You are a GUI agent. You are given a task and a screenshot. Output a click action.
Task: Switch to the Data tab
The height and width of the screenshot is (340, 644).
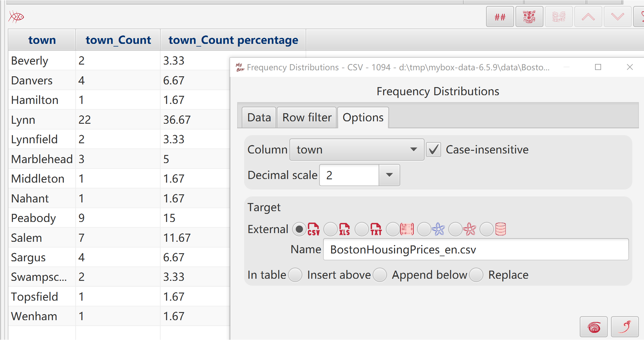click(259, 117)
